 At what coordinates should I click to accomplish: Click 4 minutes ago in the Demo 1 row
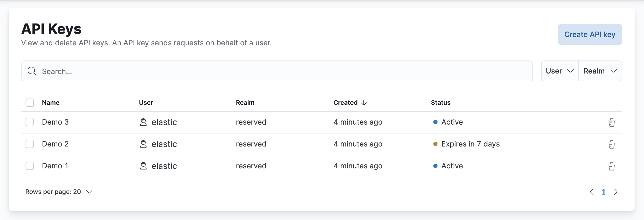[358, 166]
